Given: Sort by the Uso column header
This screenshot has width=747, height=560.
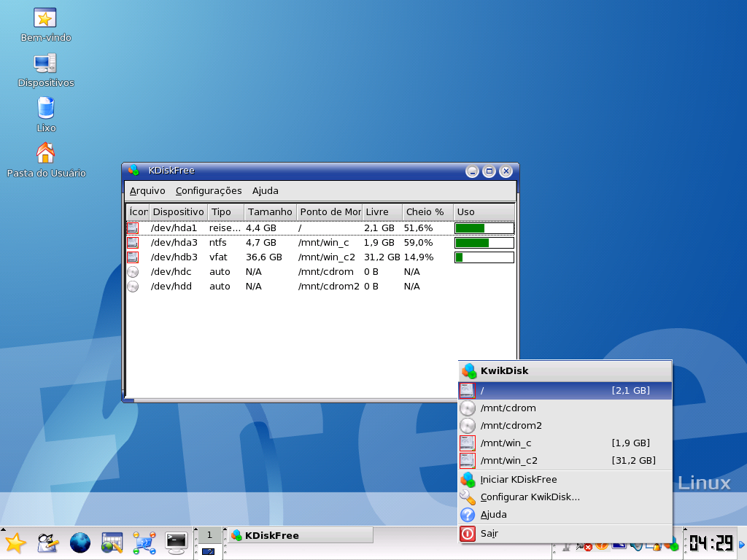Looking at the screenshot, I should pyautogui.click(x=484, y=212).
